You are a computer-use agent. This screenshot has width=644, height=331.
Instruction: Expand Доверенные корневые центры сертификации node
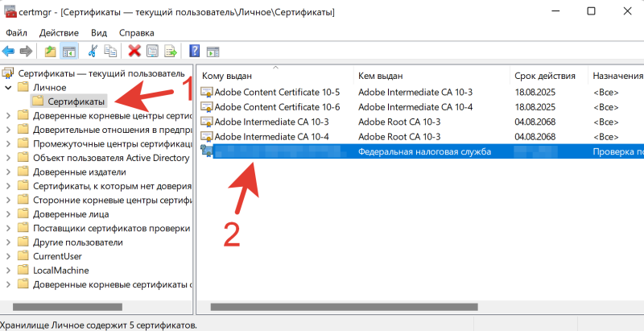[x=8, y=116]
